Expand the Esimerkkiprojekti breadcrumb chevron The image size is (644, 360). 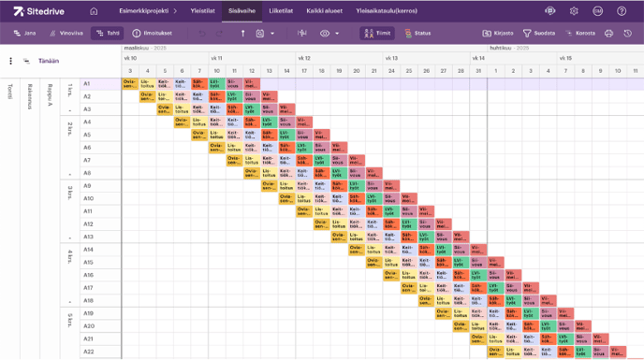pyautogui.click(x=175, y=11)
